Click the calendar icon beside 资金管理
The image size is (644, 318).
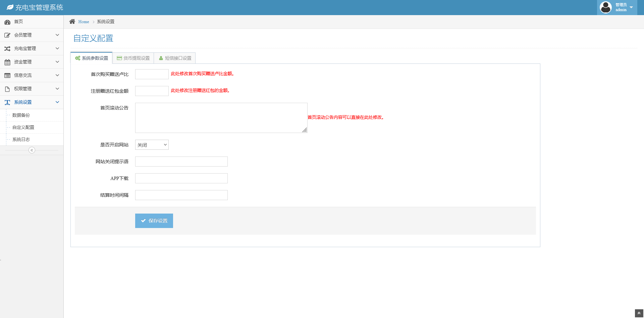(x=7, y=62)
